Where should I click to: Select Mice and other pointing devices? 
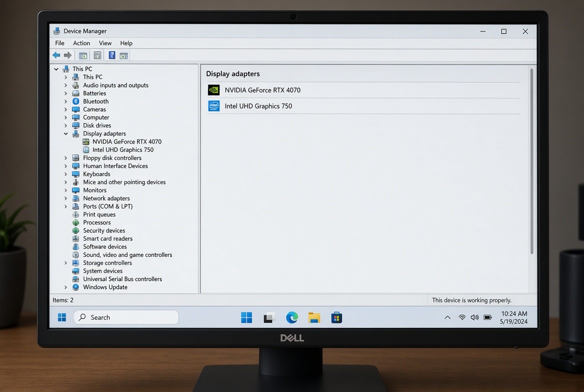pos(124,182)
